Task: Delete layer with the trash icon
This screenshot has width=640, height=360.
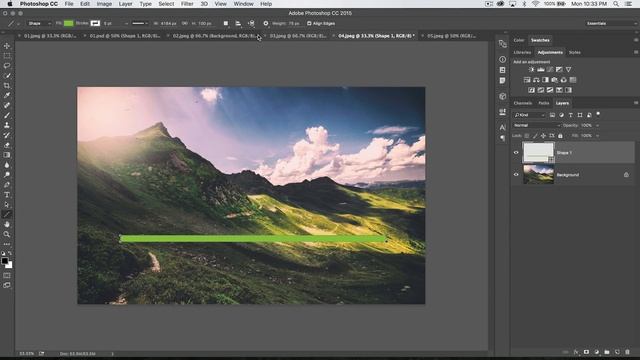Action: pos(627,352)
